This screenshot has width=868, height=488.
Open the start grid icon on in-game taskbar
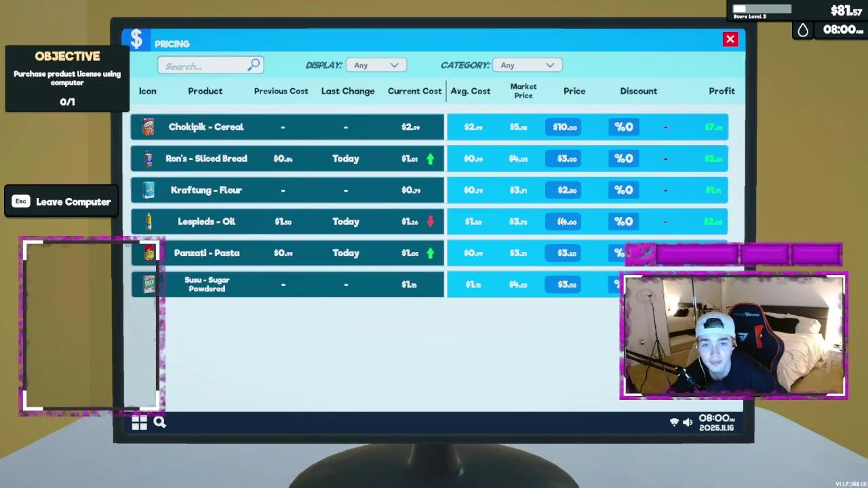[140, 422]
